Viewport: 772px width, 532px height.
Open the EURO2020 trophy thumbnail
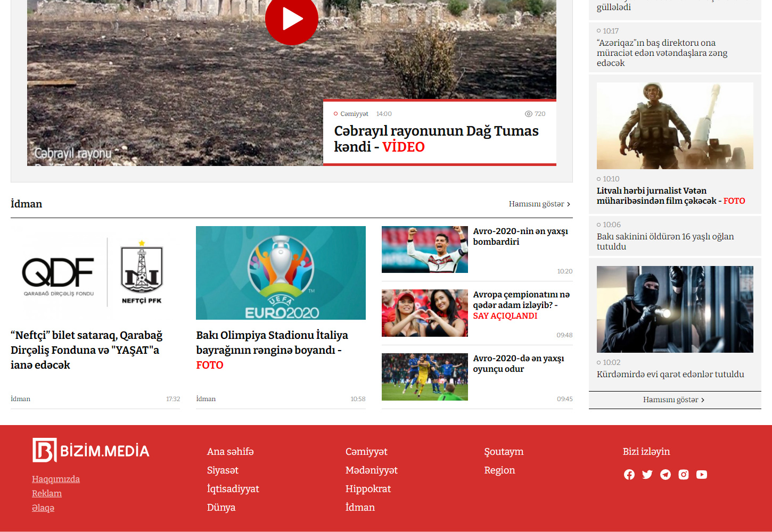click(281, 273)
